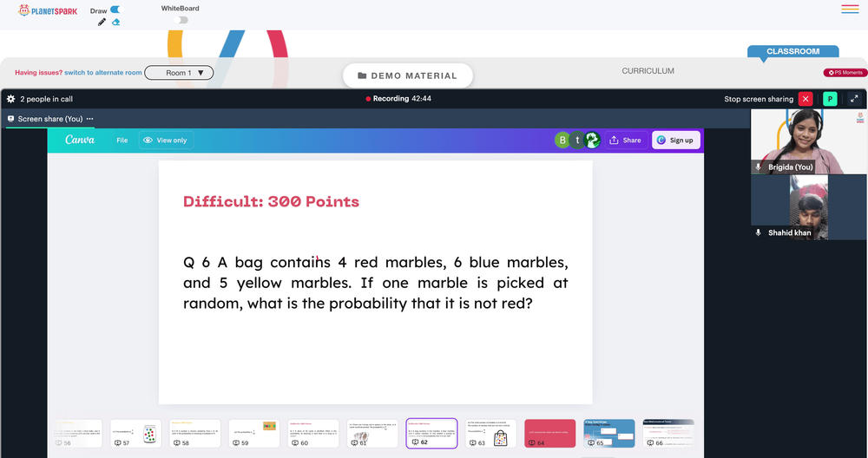This screenshot has height=458, width=868.
Task: Click the 2 people in call label
Action: (47, 99)
